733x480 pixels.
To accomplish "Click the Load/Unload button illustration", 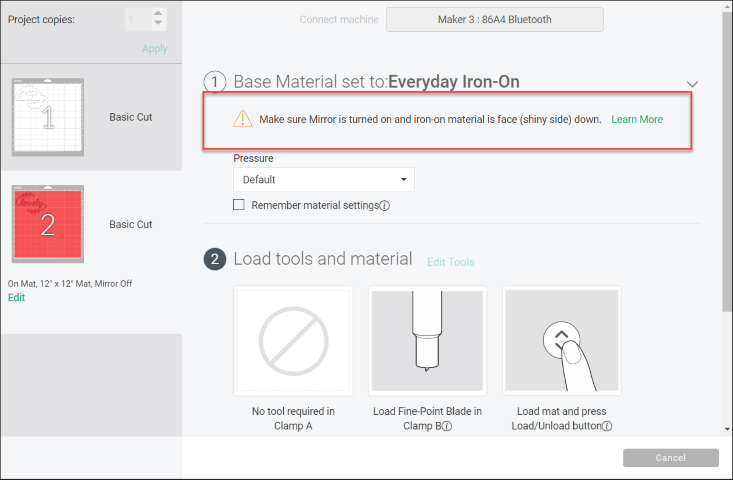I will (x=561, y=341).
